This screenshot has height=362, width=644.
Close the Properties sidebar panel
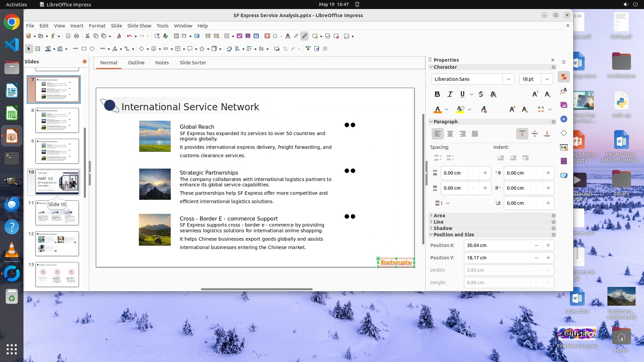click(553, 60)
